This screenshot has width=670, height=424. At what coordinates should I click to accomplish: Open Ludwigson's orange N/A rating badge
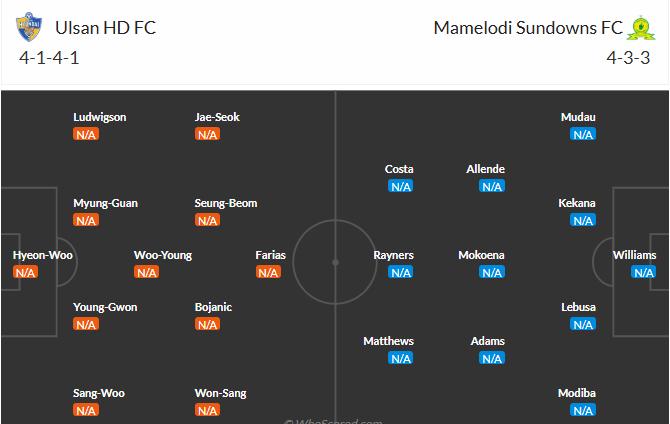pyautogui.click(x=86, y=135)
